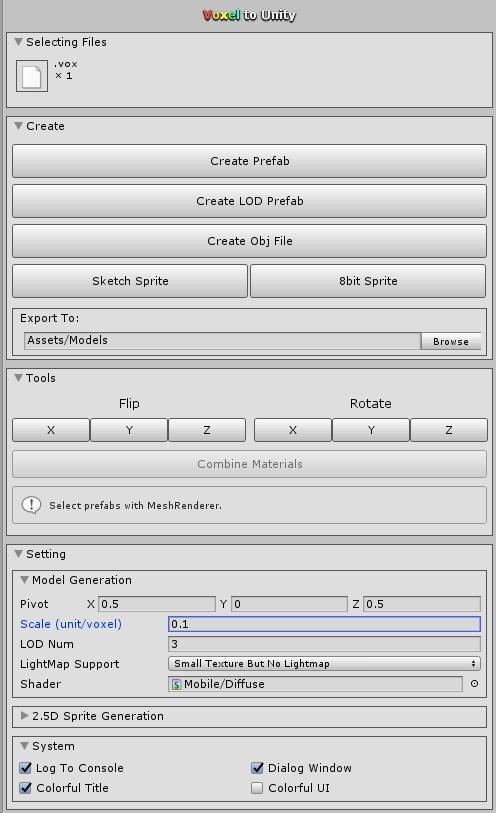This screenshot has width=496, height=813.
Task: Click the .vox file icon
Action: pyautogui.click(x=32, y=76)
